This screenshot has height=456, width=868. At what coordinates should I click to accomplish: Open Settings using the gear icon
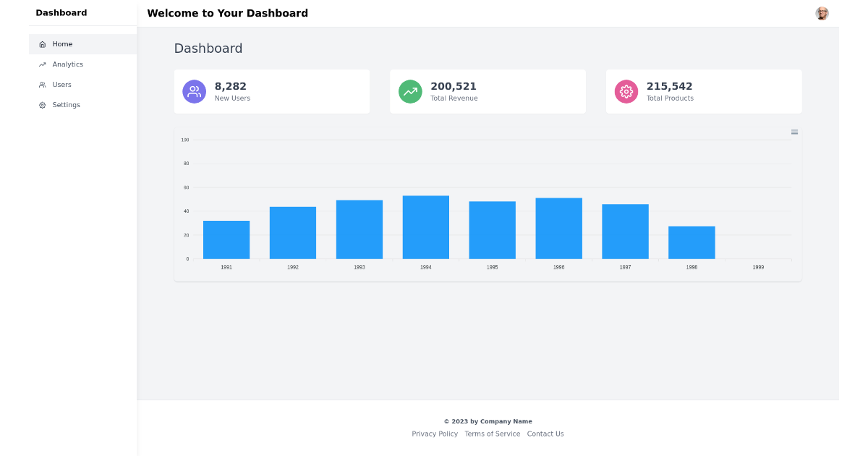42,104
